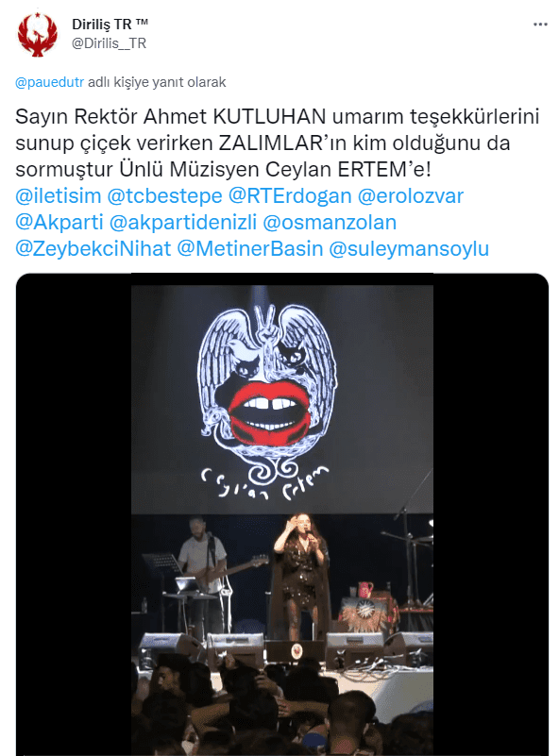The image size is (559, 756).
Task: Play the embedded concert video
Action: pyautogui.click(x=282, y=514)
